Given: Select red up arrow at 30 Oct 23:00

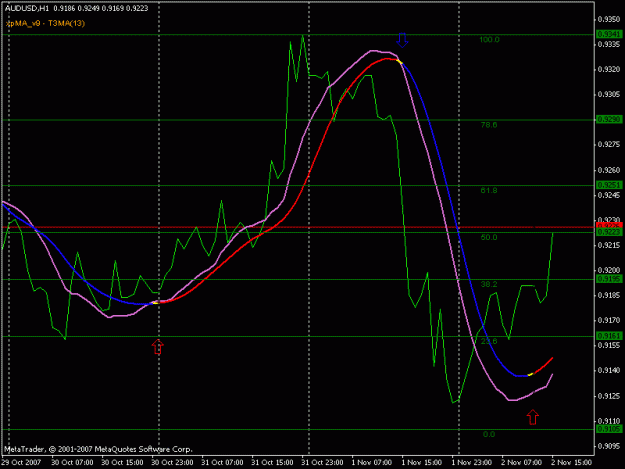Looking at the screenshot, I should [x=158, y=347].
